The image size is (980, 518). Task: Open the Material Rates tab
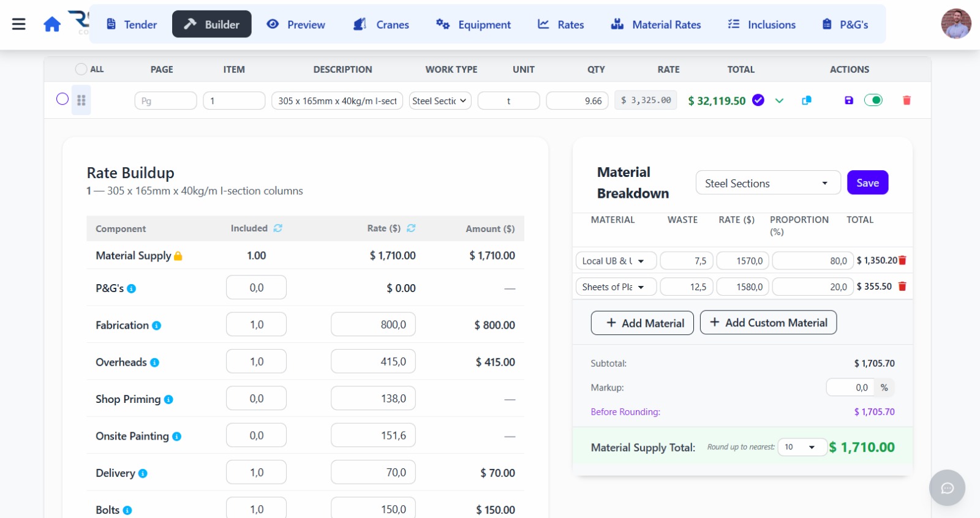tap(656, 24)
